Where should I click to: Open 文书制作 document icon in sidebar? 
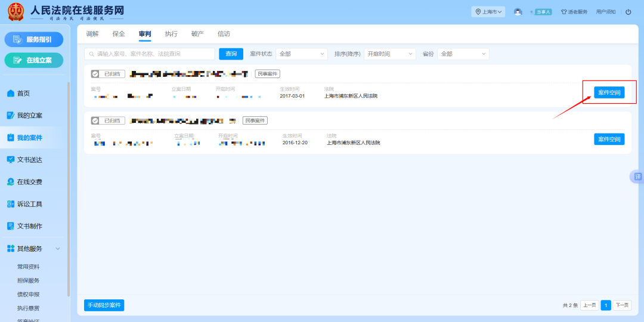pos(10,226)
